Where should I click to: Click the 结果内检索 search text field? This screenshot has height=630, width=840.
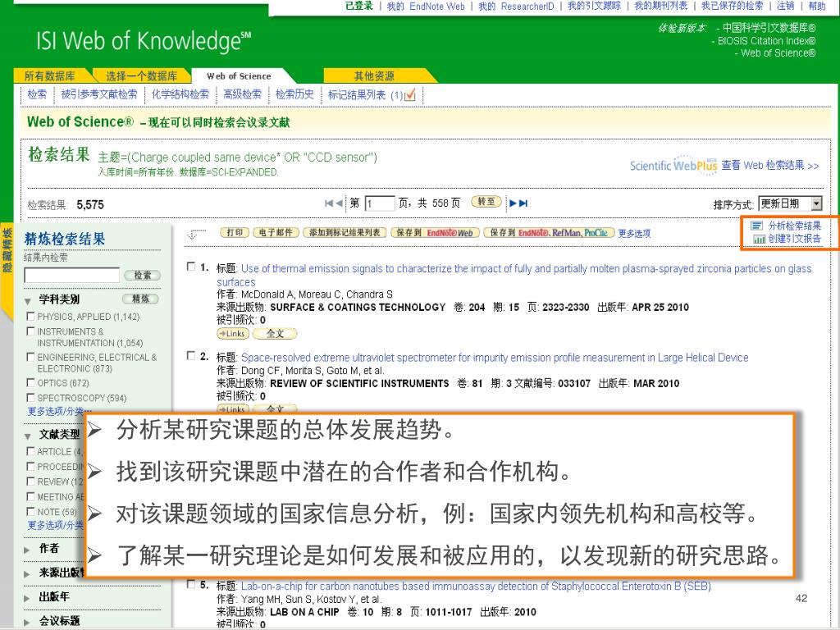[72, 276]
